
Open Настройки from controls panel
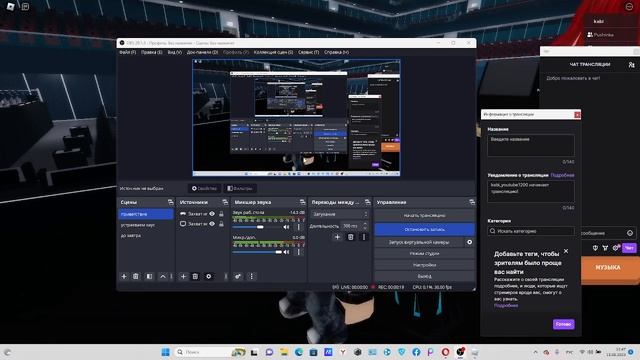[424, 265]
